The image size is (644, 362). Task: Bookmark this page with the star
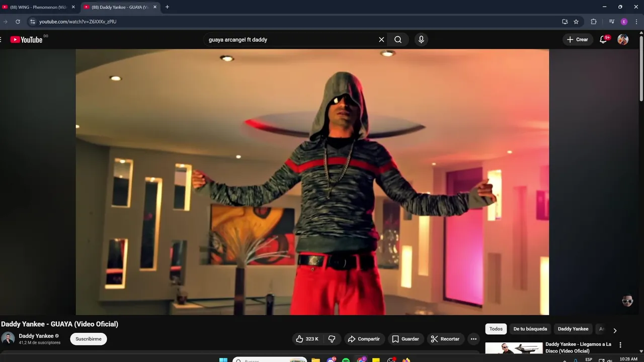tap(576, 22)
